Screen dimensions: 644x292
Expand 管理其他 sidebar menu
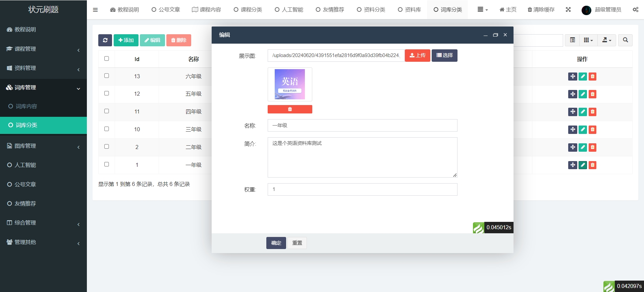tap(43, 242)
